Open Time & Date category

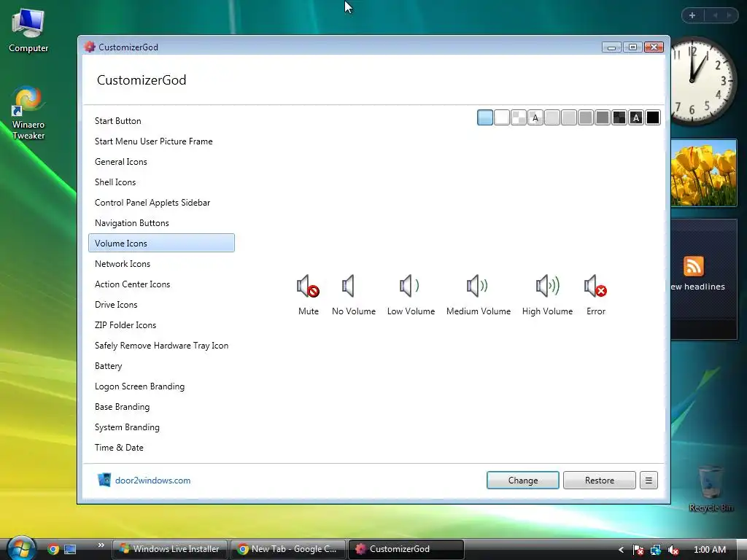[161, 448]
